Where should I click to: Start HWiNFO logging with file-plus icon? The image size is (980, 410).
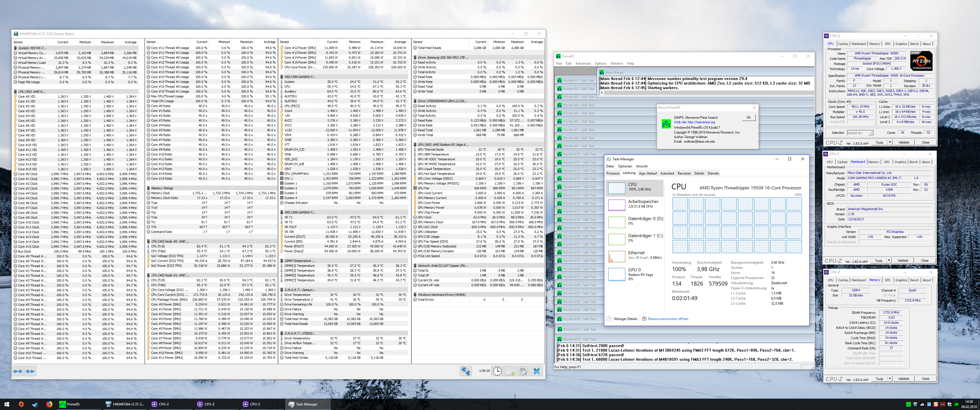[511, 371]
